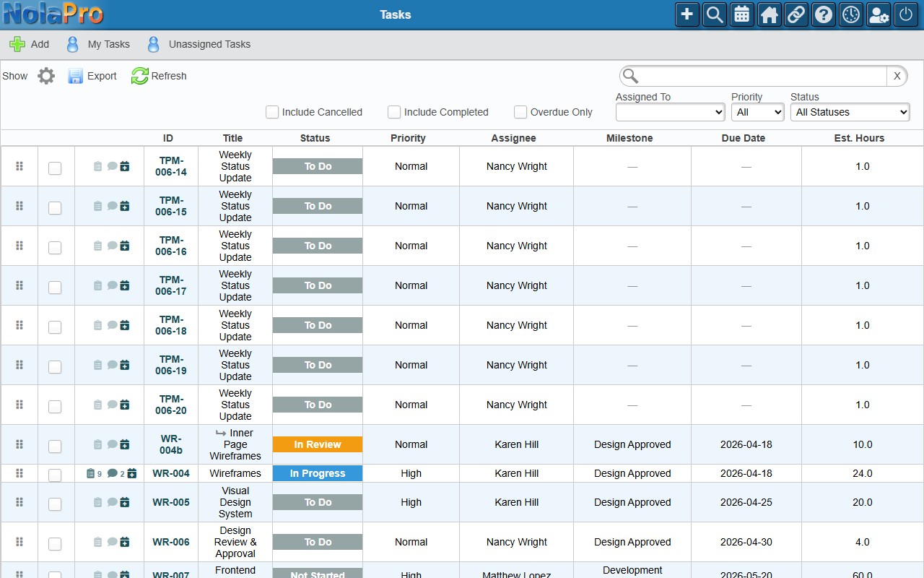
Task: Click the drag handle on TPM-006-14 row
Action: 19,166
